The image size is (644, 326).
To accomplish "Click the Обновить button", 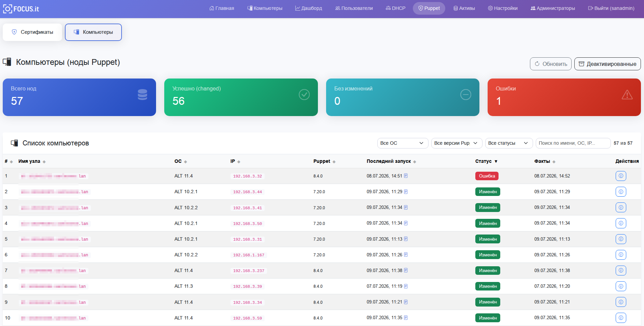I will pos(550,64).
